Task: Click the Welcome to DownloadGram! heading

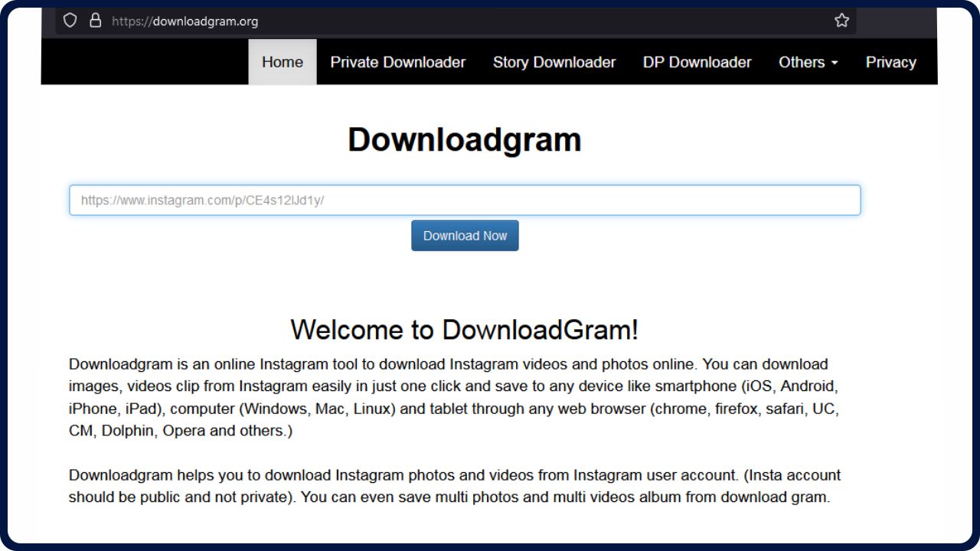Action: (465, 330)
